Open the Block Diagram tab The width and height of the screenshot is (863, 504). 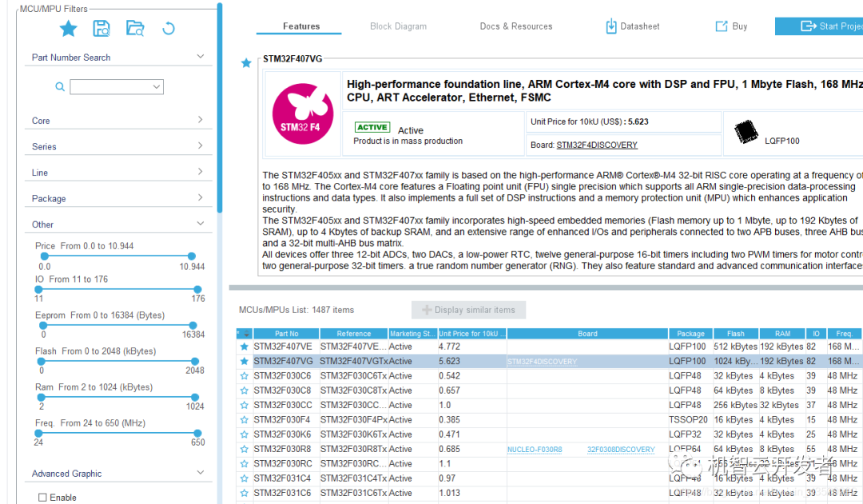[398, 26]
